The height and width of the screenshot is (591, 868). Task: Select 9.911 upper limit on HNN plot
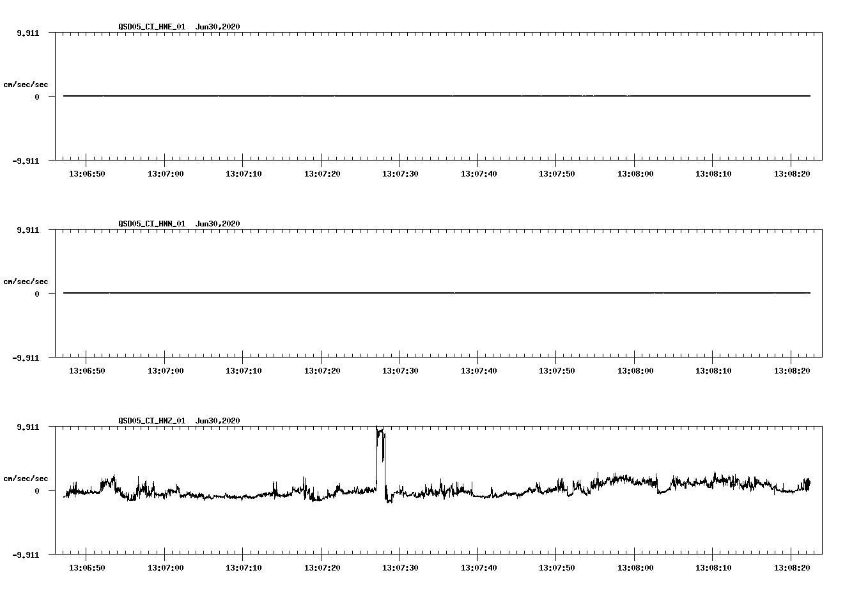click(28, 230)
